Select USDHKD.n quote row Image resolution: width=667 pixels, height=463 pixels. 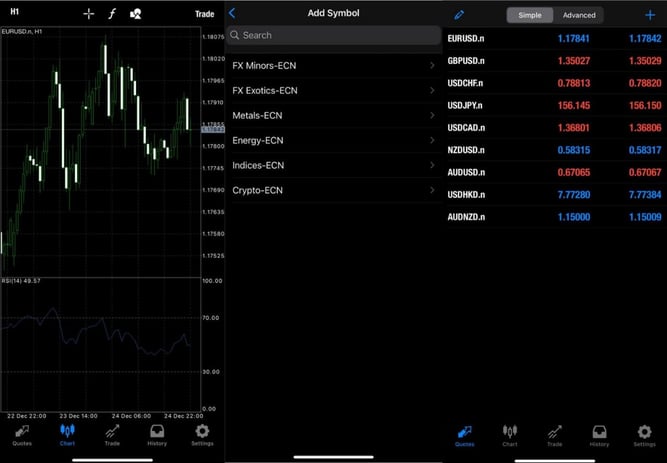(555, 194)
